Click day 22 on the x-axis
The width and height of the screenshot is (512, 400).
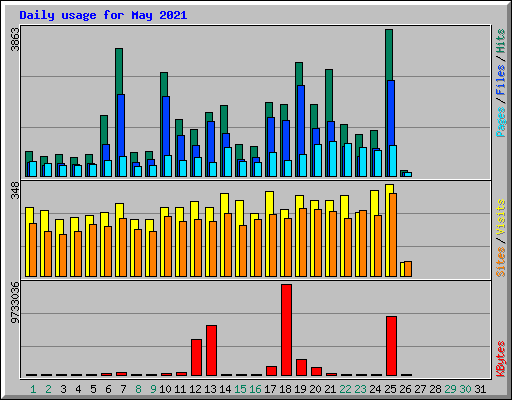point(345,389)
